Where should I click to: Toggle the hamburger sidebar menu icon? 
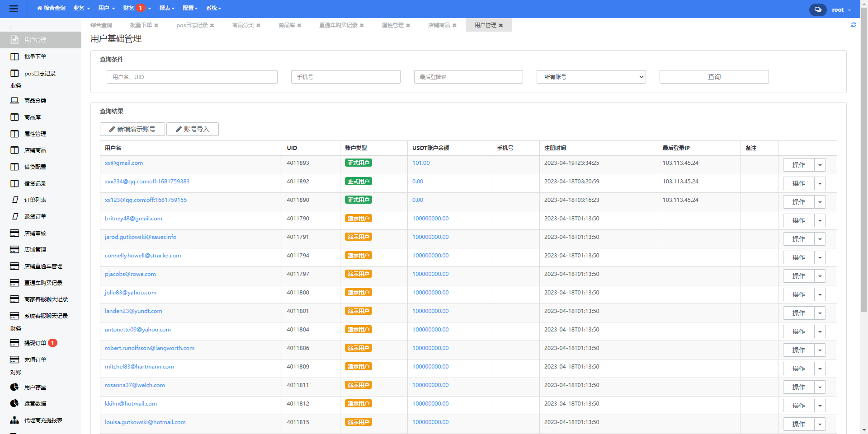[14, 9]
